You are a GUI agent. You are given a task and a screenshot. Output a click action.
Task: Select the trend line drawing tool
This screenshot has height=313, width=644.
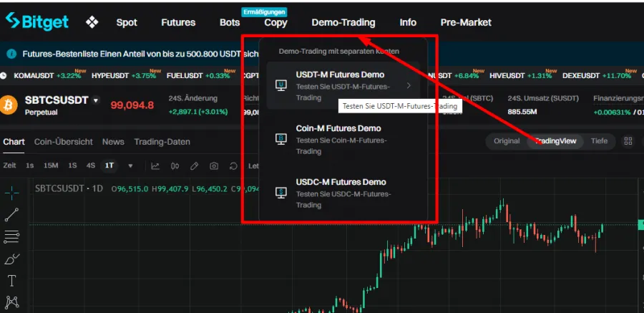12,215
